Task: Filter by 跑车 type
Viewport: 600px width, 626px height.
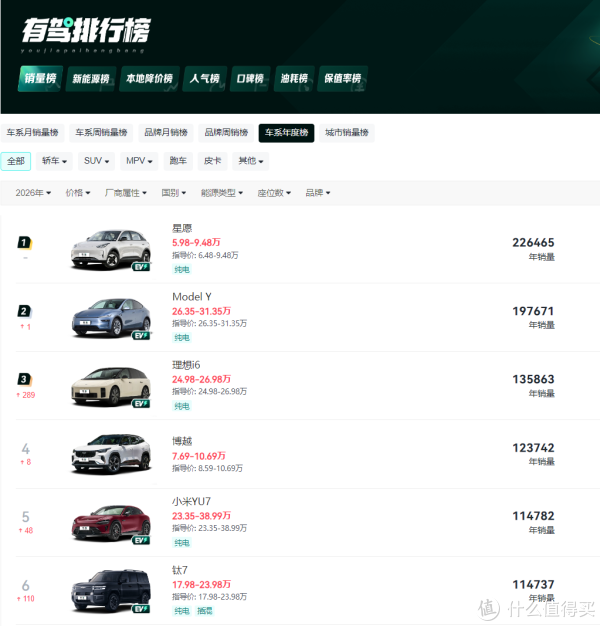Action: [x=178, y=161]
